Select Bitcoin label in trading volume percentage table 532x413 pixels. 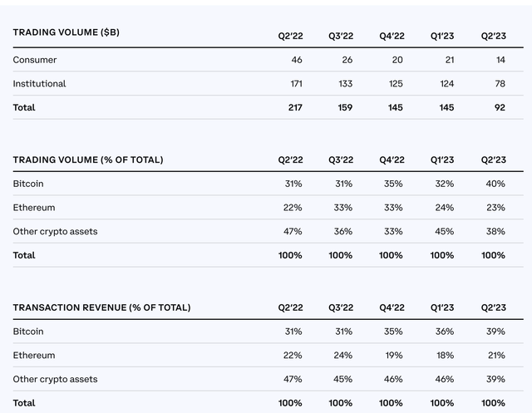pos(28,184)
